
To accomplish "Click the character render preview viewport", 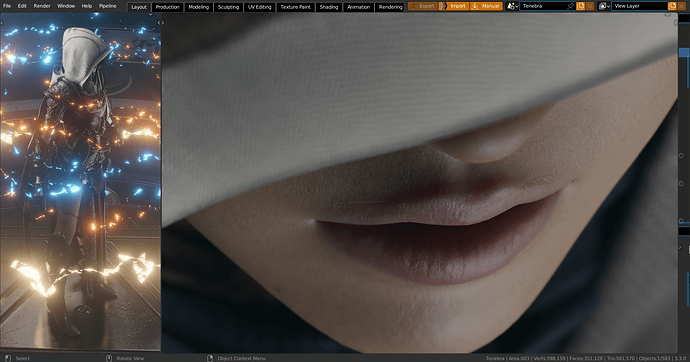I will (x=81, y=183).
